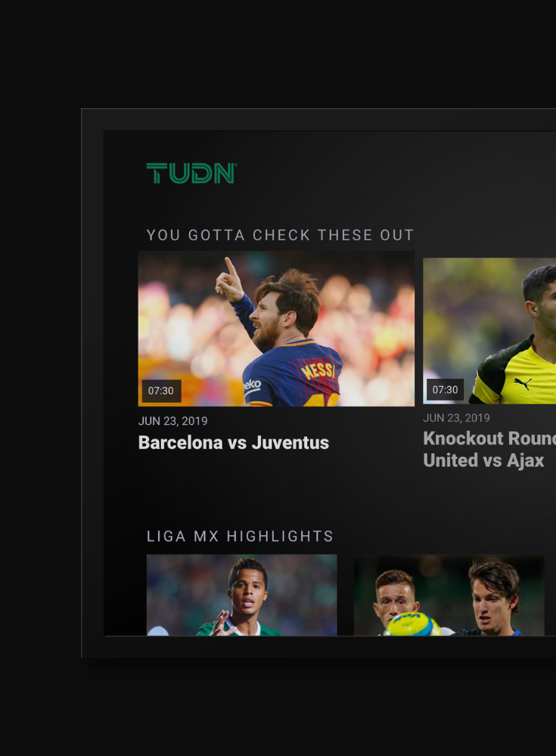
Task: Click the TUDN logo
Action: coord(191,173)
